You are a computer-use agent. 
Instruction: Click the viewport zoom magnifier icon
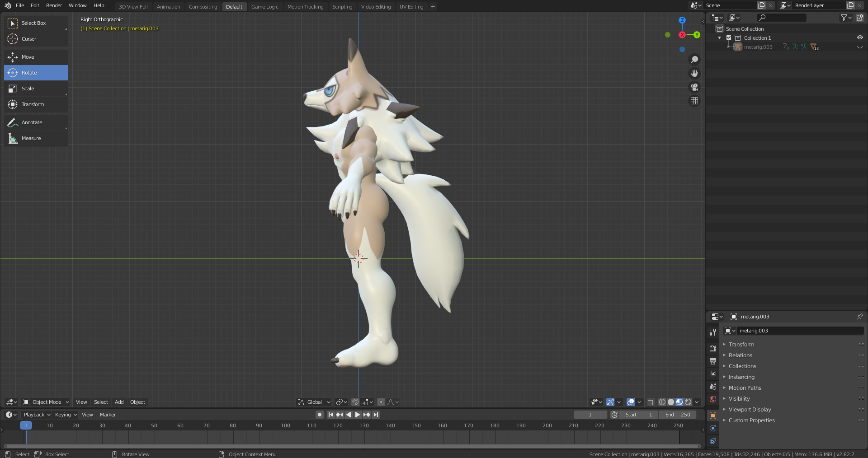tap(694, 60)
